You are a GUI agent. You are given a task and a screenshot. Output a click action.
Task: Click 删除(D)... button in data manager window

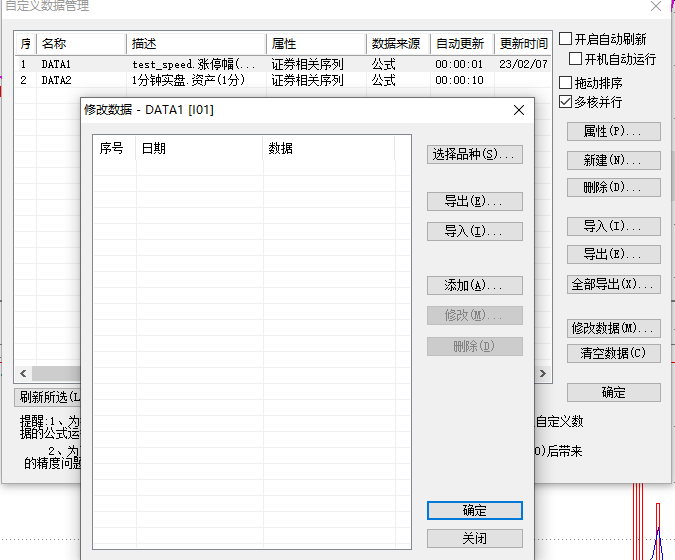tap(613, 187)
